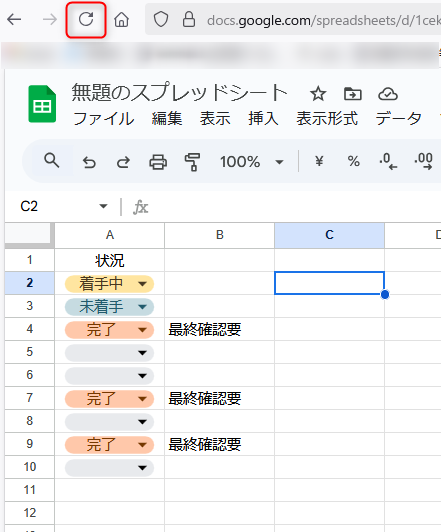Select column C header
This screenshot has height=532, width=441.
click(x=329, y=235)
